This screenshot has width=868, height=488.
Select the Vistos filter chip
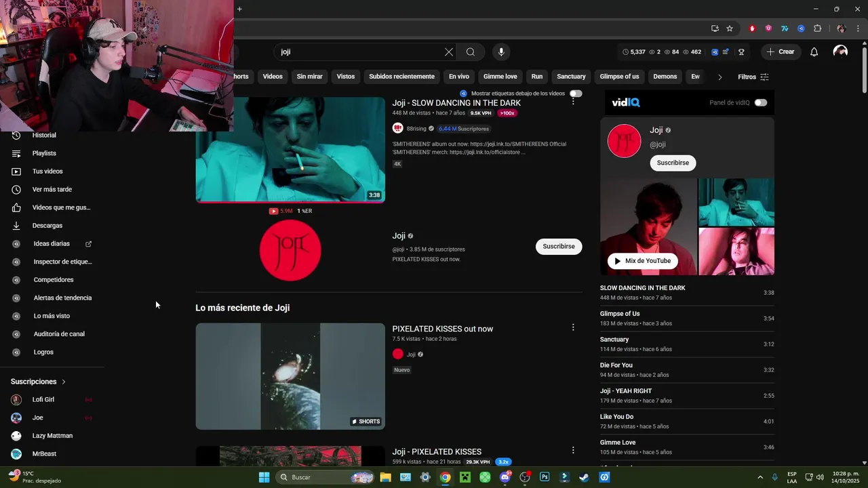tap(346, 77)
